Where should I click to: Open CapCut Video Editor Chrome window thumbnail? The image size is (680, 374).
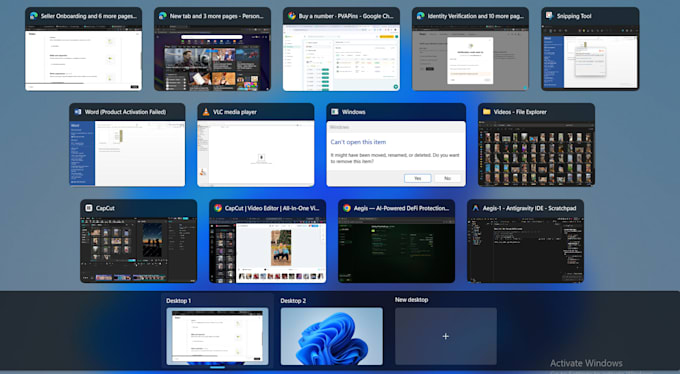click(x=268, y=241)
